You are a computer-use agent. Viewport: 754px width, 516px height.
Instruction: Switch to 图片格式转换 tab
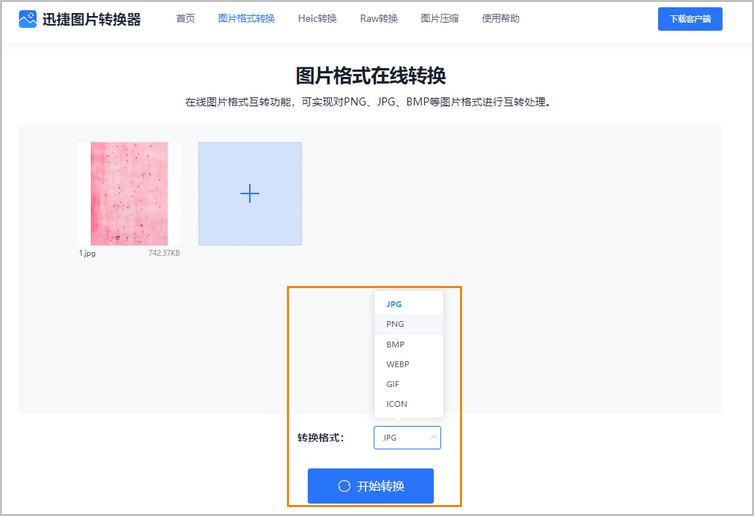tap(246, 19)
